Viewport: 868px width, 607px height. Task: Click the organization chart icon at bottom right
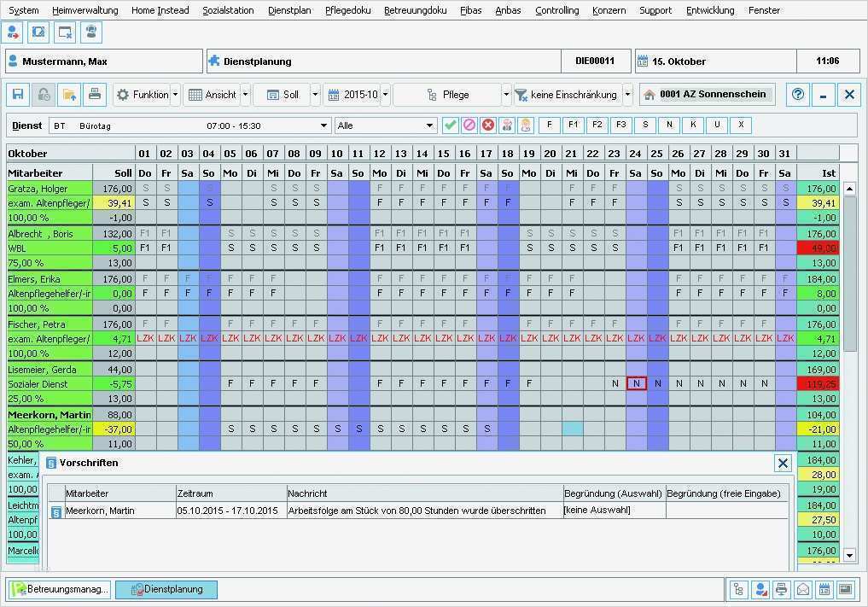(738, 589)
